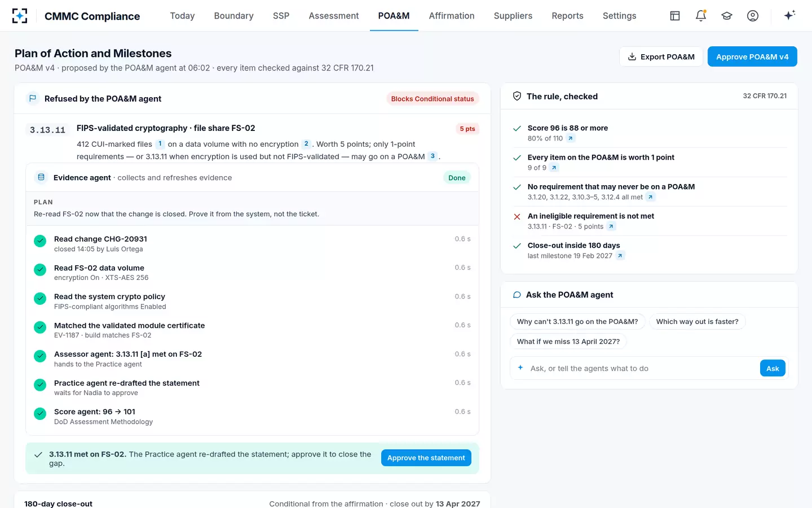Open the link arrow beside 'last milestone 19 Feb 2027'
The height and width of the screenshot is (508, 812).
coord(620,256)
